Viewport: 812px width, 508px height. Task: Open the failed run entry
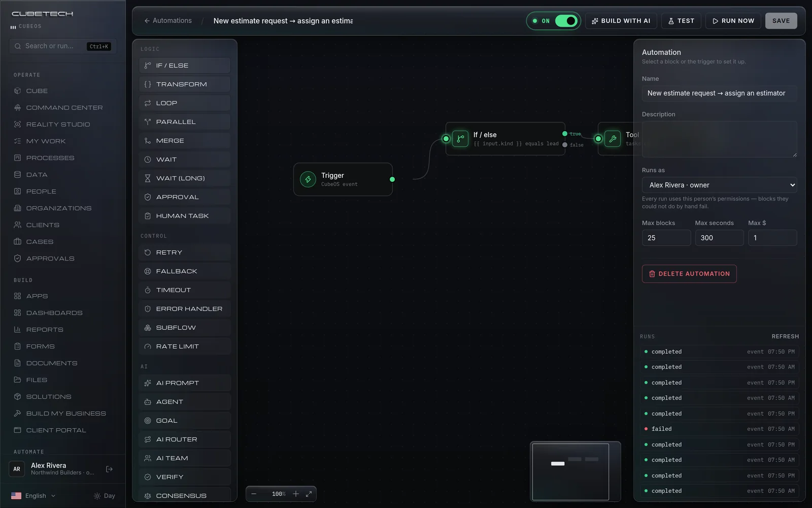click(719, 429)
